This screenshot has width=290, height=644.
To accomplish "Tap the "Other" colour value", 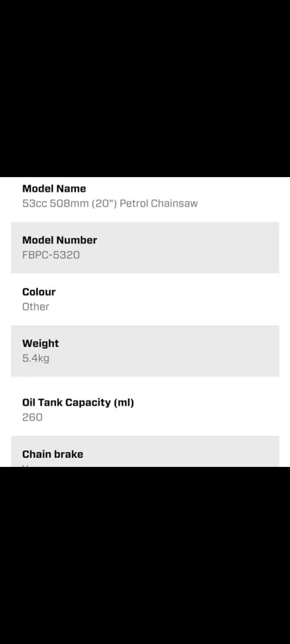I will tap(36, 307).
